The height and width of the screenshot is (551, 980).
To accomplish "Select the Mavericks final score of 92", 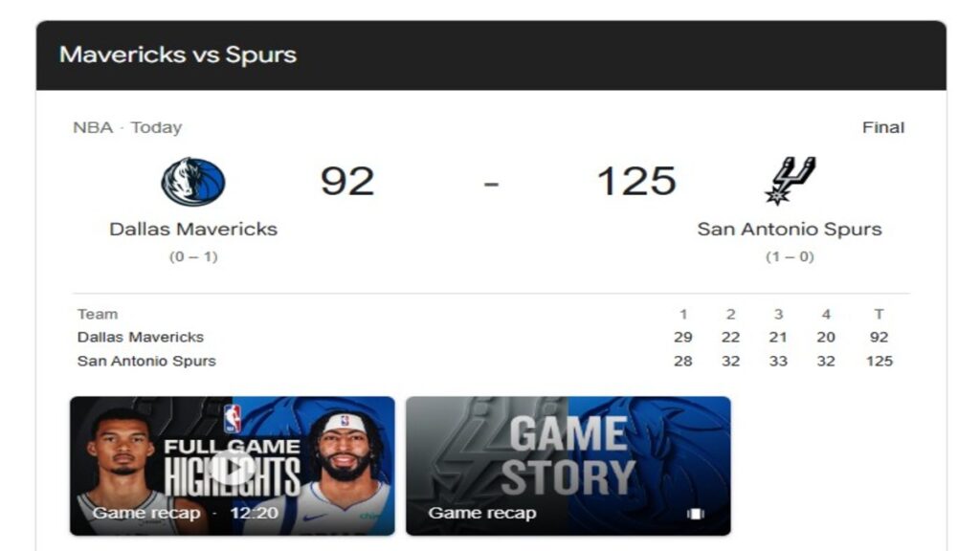I will point(346,180).
